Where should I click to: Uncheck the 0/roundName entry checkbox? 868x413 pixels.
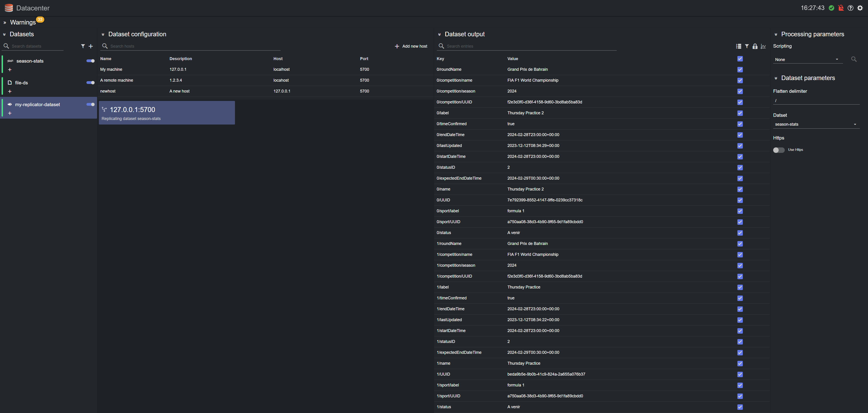740,69
